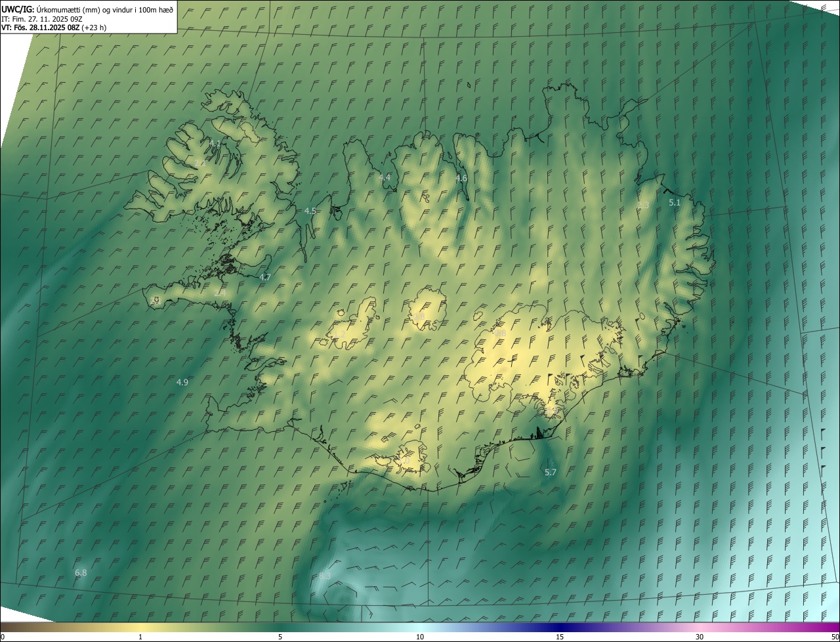Click the colour scale tick label 0
The image size is (840, 642).
click(3, 637)
